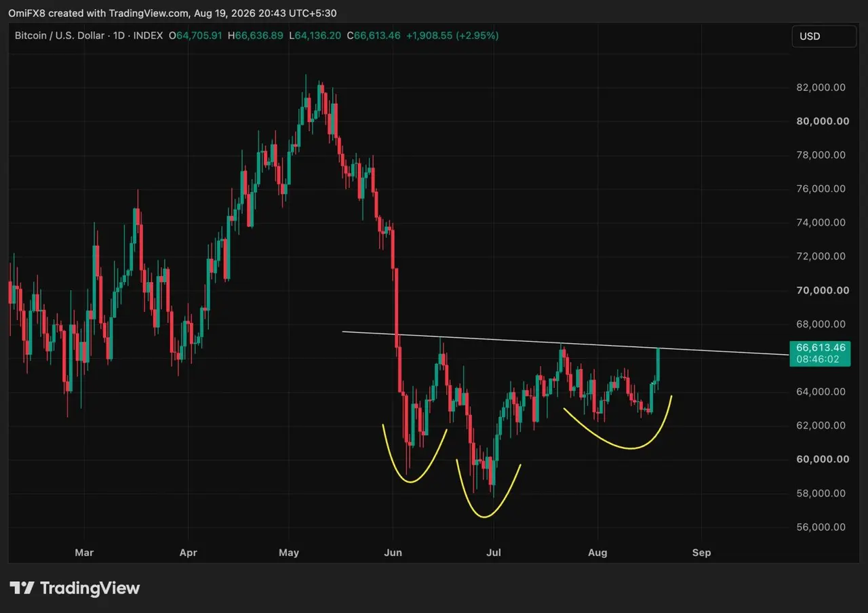Click the close value C66,613.46 in the legend
Image resolution: width=868 pixels, height=613 pixels.
374,35
